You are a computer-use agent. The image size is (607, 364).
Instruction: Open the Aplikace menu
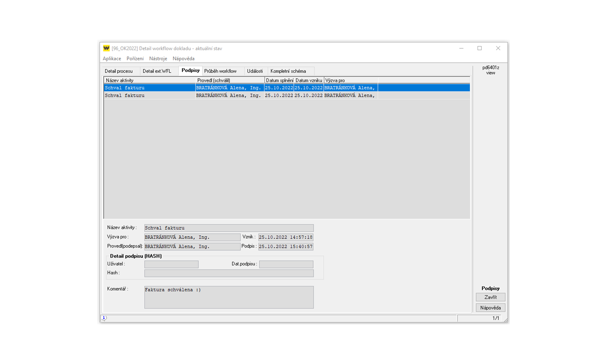(x=112, y=59)
